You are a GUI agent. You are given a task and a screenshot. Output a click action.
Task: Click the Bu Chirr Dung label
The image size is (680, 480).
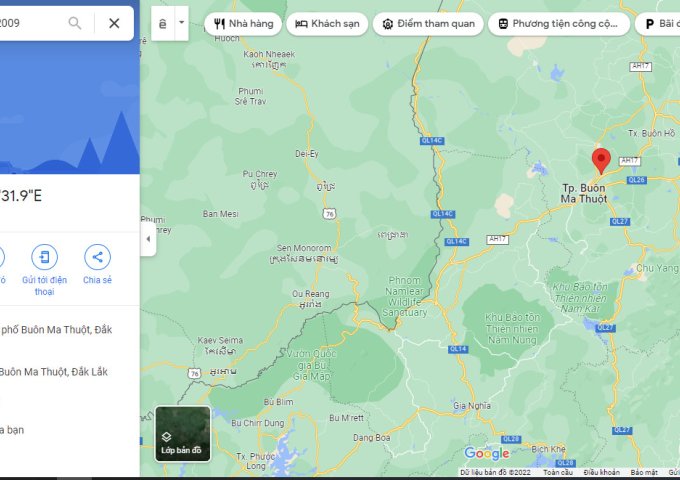click(258, 423)
